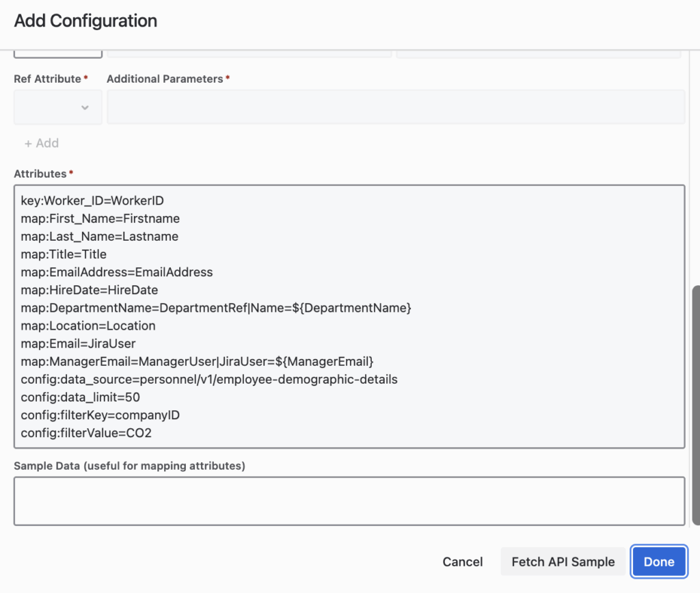Click the map:ManagerEmail mapping line
700x593 pixels.
click(197, 361)
